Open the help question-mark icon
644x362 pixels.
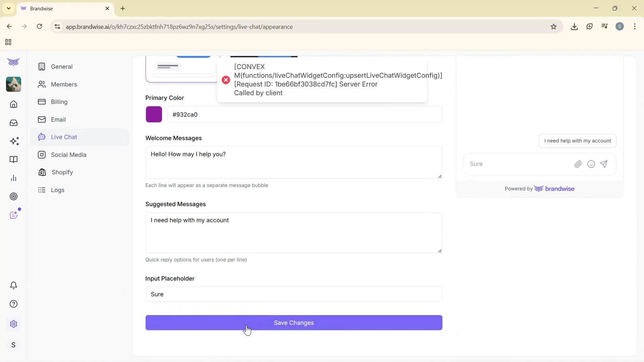(x=13, y=304)
